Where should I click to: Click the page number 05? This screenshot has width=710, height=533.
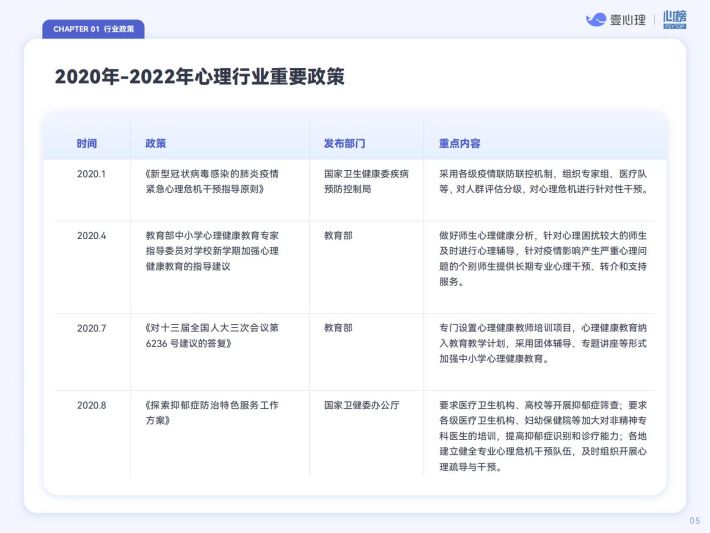click(x=695, y=521)
